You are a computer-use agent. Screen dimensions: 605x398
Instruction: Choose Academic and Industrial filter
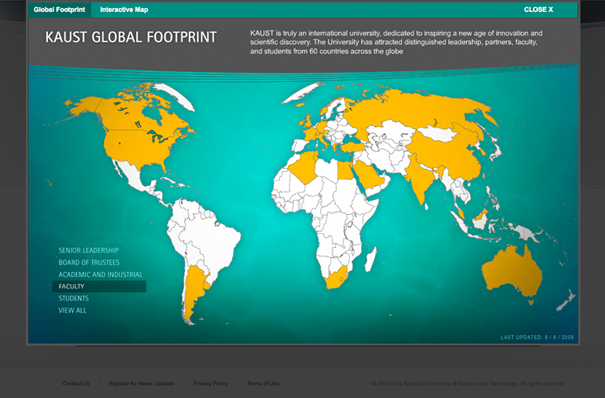tap(100, 275)
